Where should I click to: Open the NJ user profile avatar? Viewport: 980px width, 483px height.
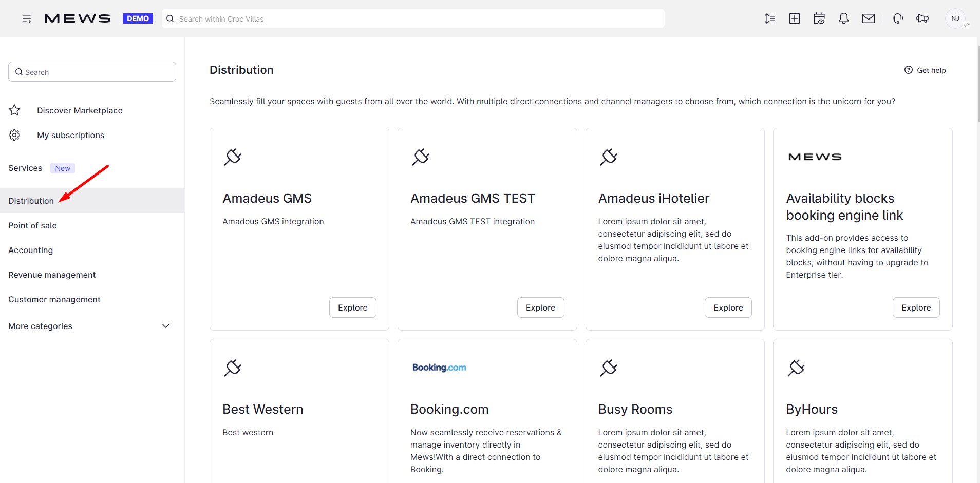955,18
